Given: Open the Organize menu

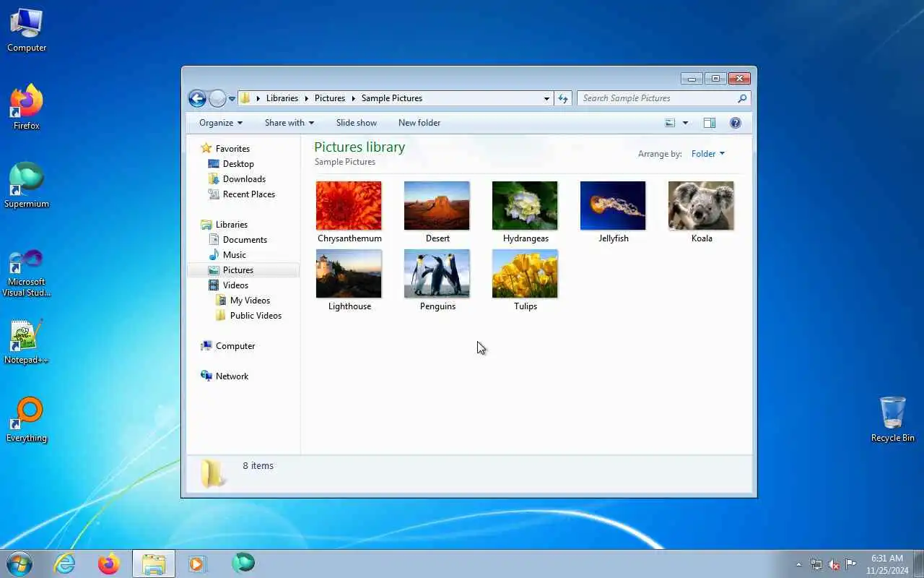Looking at the screenshot, I should pos(221,123).
